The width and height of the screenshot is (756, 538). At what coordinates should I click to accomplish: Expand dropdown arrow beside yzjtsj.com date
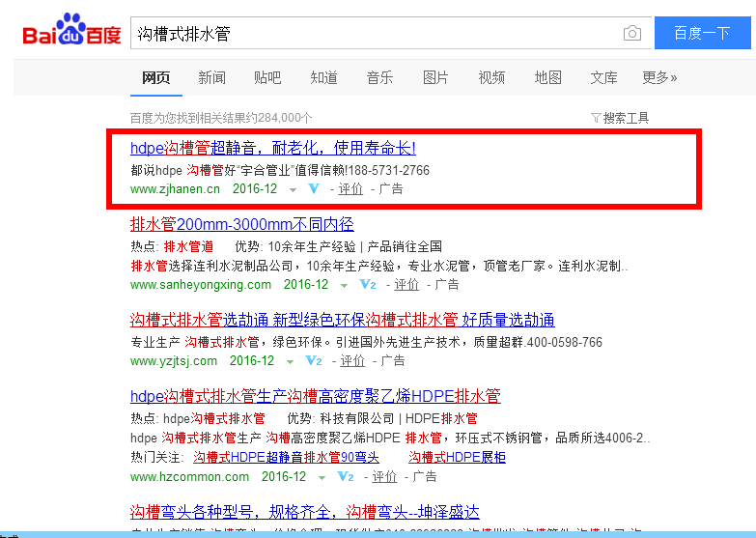click(x=290, y=361)
